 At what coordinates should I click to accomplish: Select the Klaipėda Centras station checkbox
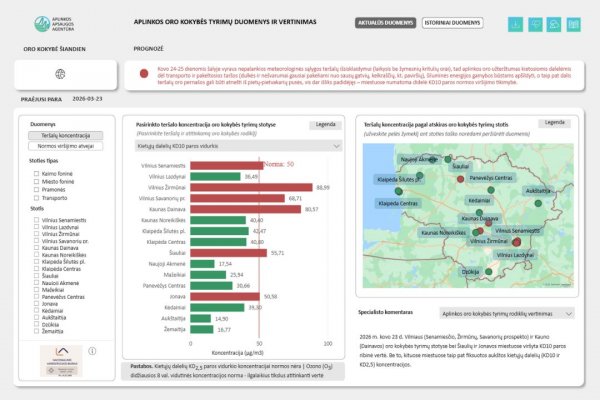coord(36,269)
